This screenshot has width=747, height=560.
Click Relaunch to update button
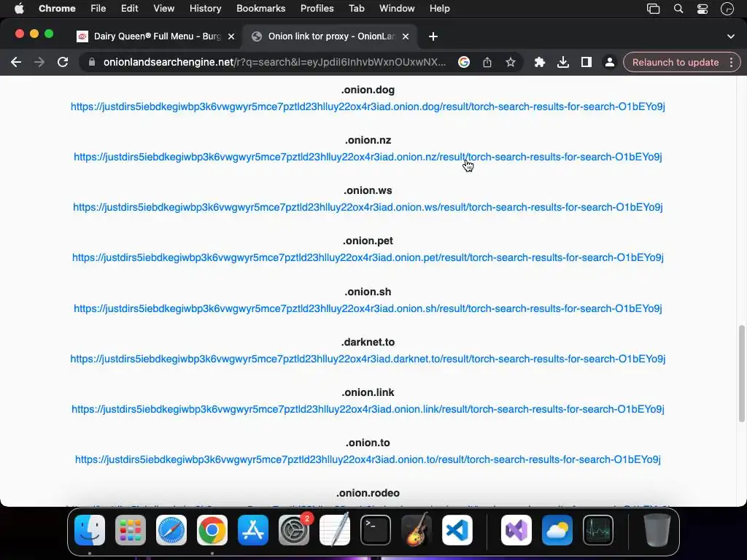click(x=676, y=63)
